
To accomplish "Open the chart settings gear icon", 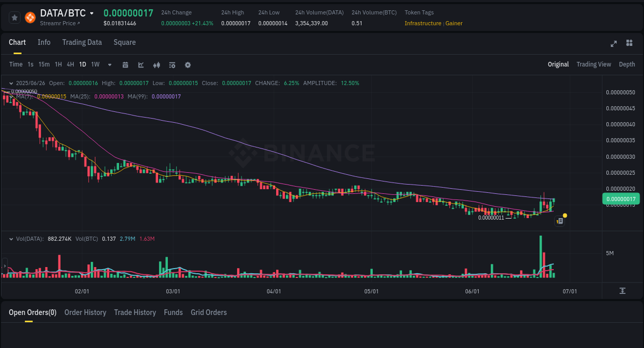I will tap(188, 64).
